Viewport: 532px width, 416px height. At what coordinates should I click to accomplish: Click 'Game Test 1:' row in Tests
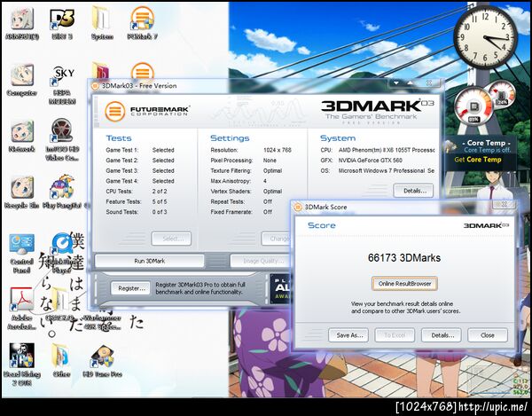pos(140,150)
